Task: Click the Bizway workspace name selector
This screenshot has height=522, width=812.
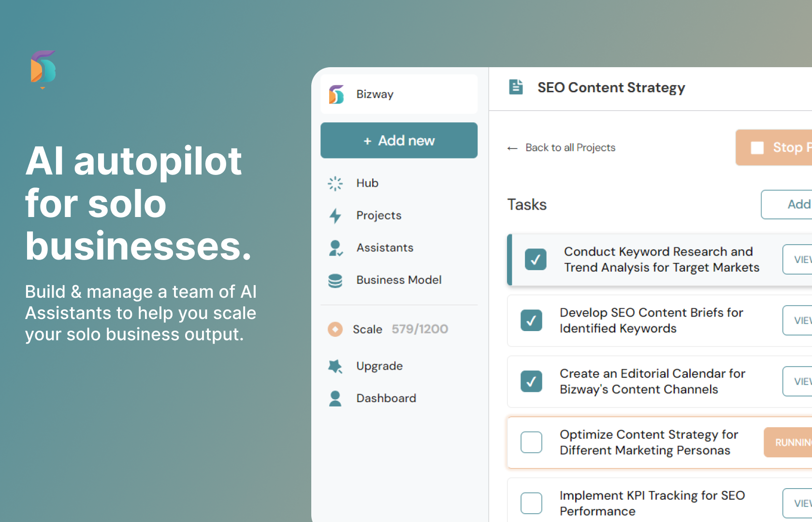Action: (399, 94)
